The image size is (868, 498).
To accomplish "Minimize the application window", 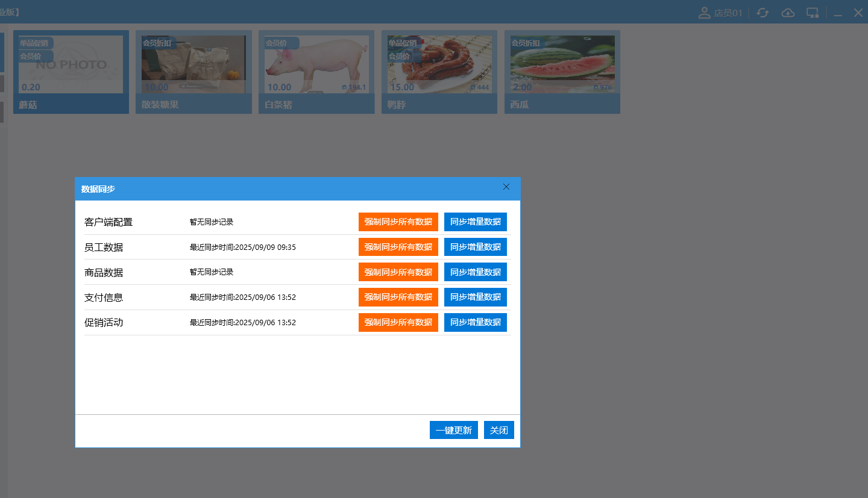I will point(837,13).
